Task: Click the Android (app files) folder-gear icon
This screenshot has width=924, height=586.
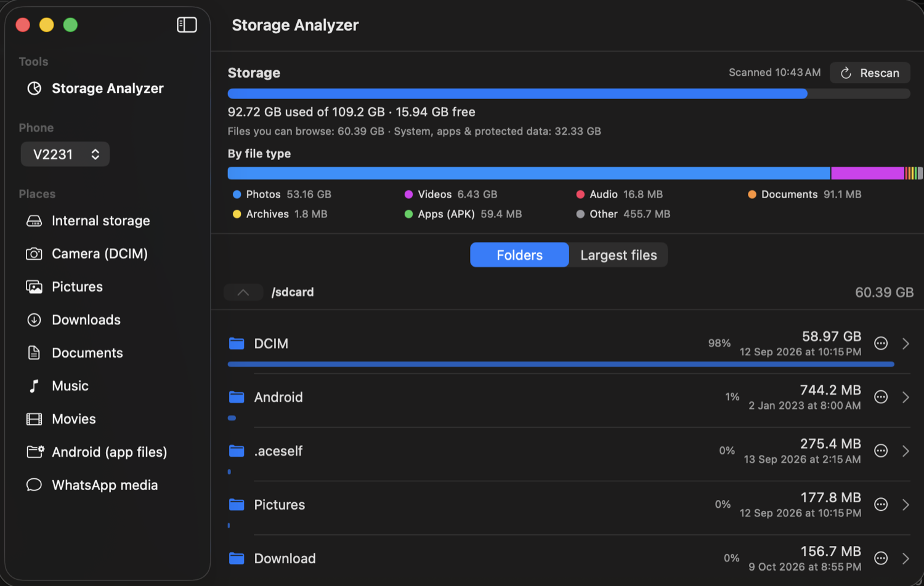Action: pos(35,452)
